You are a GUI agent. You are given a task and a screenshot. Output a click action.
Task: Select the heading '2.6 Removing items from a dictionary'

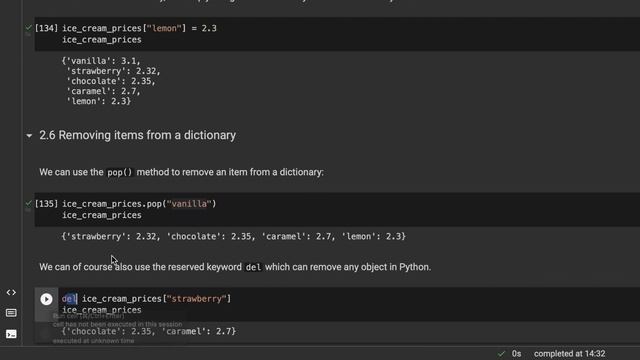(138, 136)
